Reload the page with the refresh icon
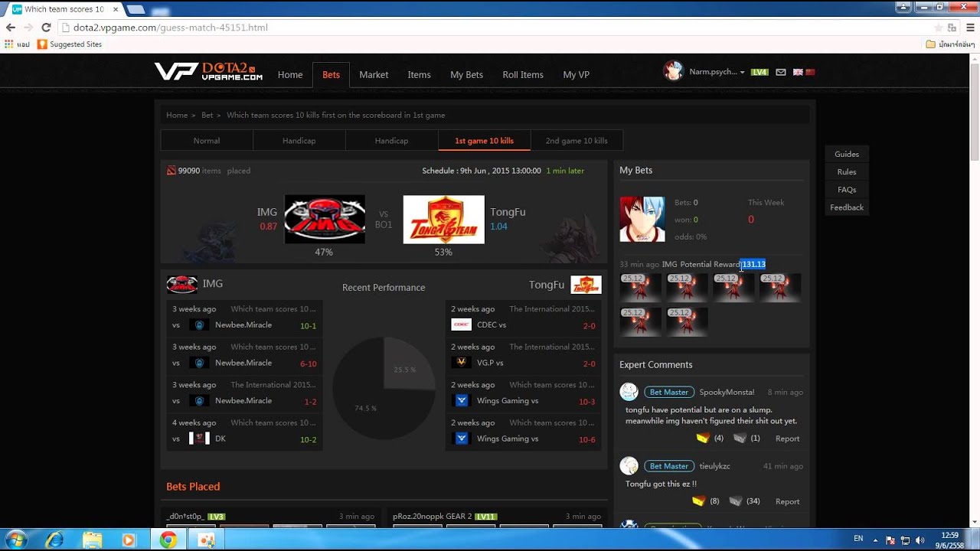Image resolution: width=980 pixels, height=551 pixels. tap(46, 28)
